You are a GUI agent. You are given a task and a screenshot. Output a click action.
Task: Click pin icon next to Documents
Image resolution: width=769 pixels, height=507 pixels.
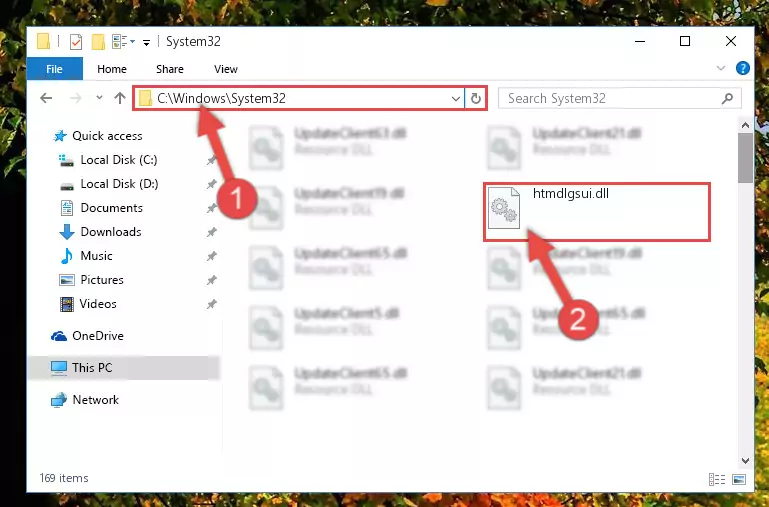click(211, 208)
